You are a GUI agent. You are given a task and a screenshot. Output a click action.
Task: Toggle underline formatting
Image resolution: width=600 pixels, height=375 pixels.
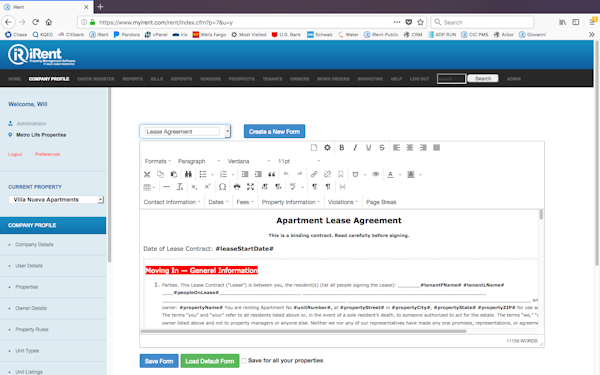tap(368, 148)
